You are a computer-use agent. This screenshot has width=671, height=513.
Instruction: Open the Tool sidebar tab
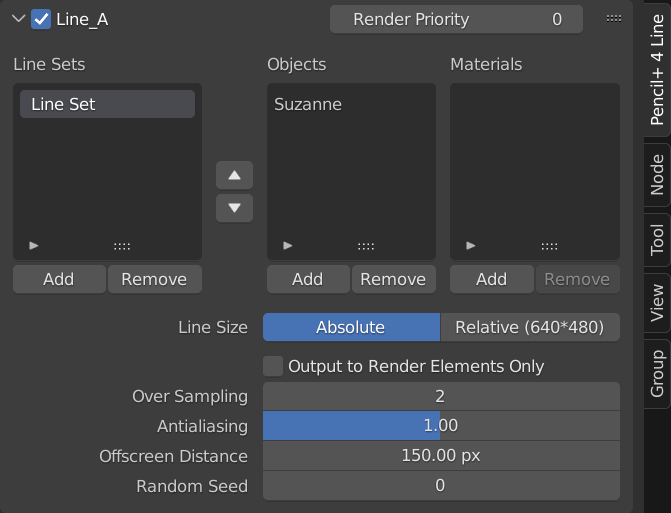click(657, 240)
